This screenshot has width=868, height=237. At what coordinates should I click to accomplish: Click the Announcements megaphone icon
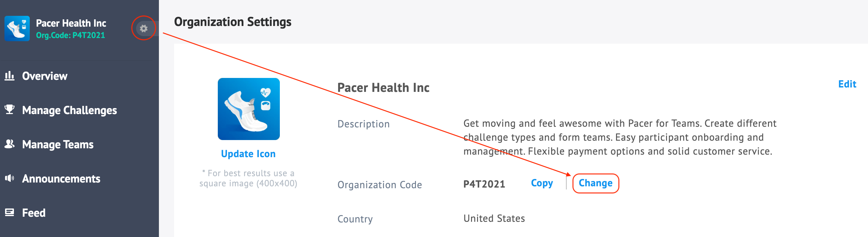tap(9, 178)
